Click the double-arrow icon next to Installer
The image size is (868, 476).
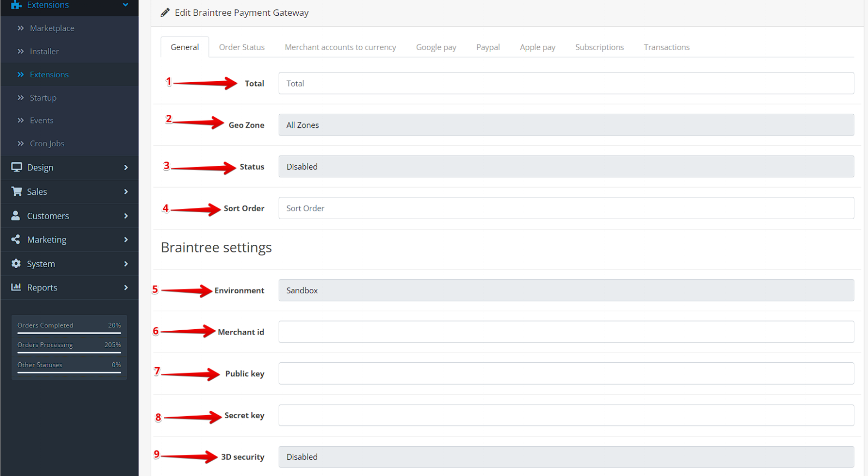tap(21, 51)
